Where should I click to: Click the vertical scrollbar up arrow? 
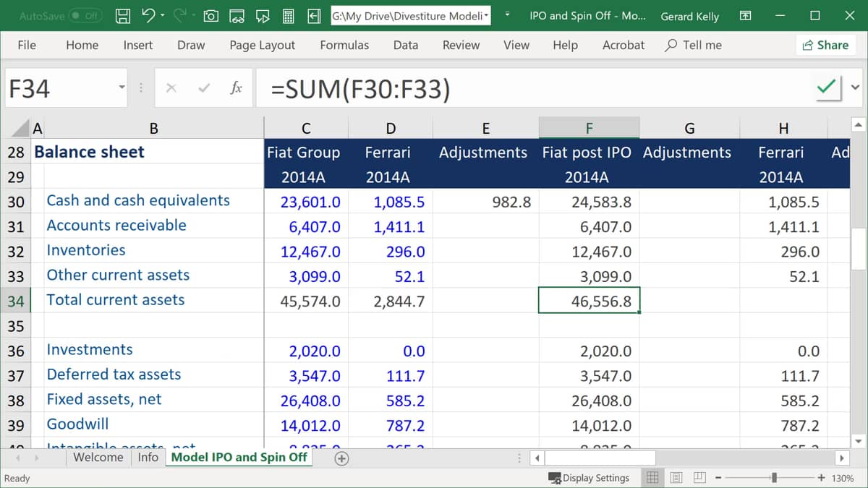tap(859, 124)
